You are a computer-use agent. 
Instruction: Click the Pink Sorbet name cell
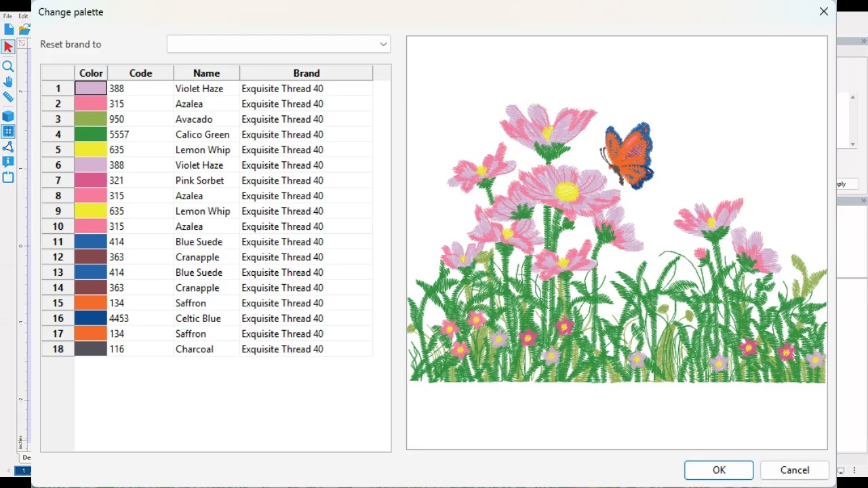206,180
